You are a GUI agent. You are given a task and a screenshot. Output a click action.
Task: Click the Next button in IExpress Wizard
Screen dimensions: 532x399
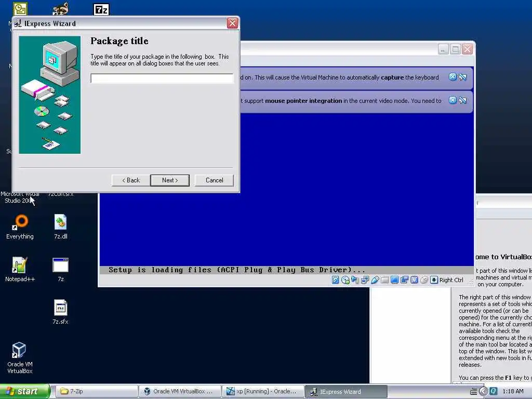[170, 180]
